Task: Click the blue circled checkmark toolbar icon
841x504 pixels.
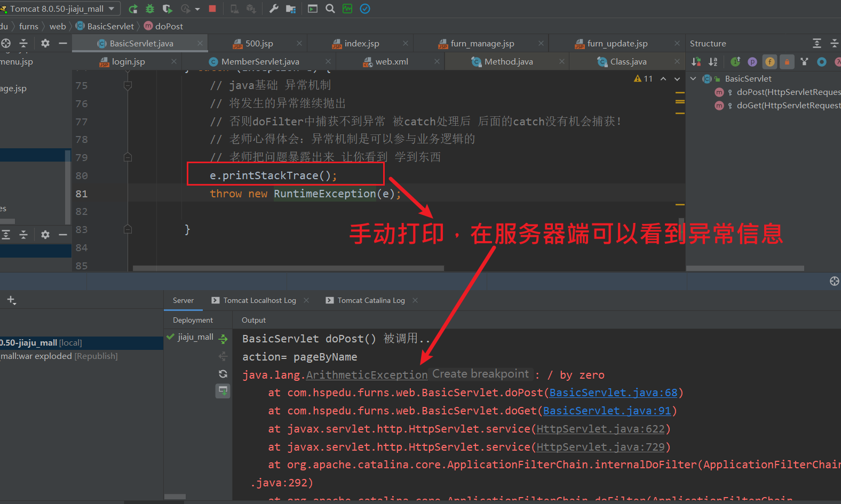Action: tap(365, 9)
